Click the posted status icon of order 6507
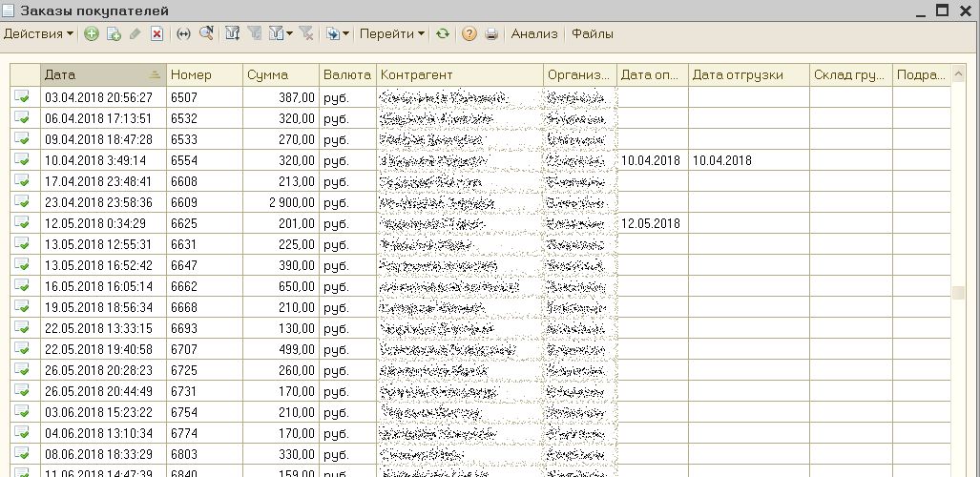 22,97
